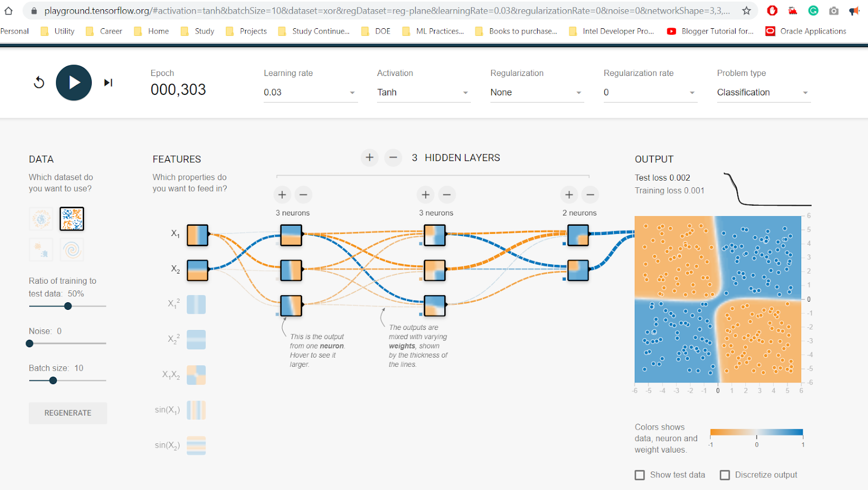868x490 pixels.
Task: Remove a hidden layer with the minus button
Action: pyautogui.click(x=393, y=157)
